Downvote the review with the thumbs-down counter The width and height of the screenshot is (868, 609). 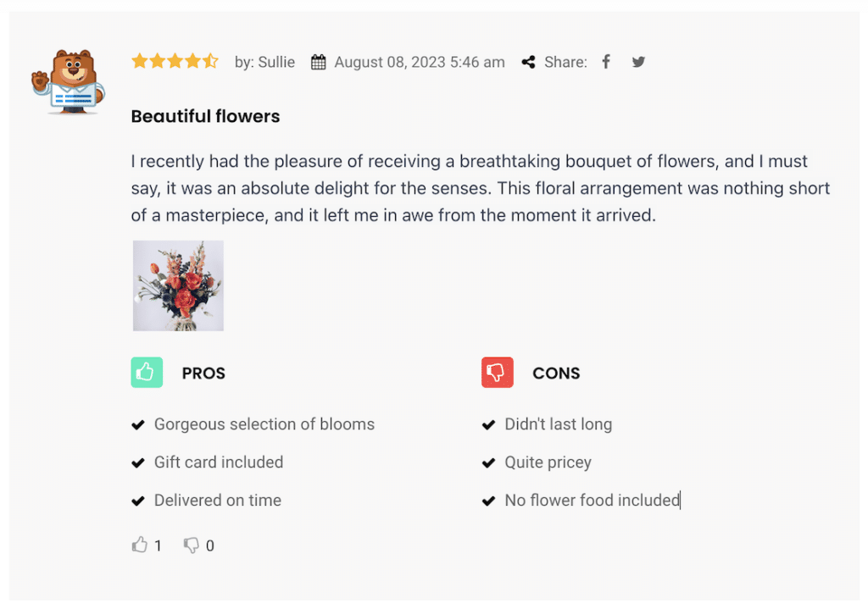192,545
